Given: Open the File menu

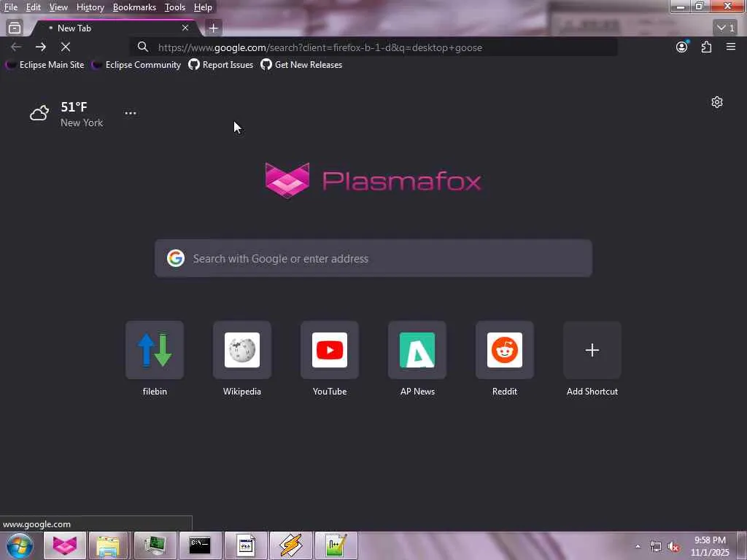Looking at the screenshot, I should click(10, 7).
